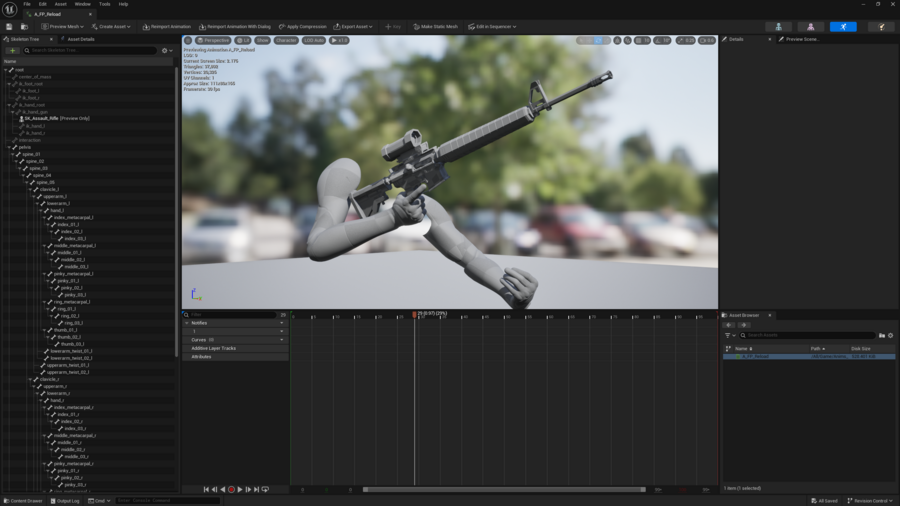Screen dimensions: 900x506
Task: Toggle the loop playback button
Action: pyautogui.click(x=265, y=490)
